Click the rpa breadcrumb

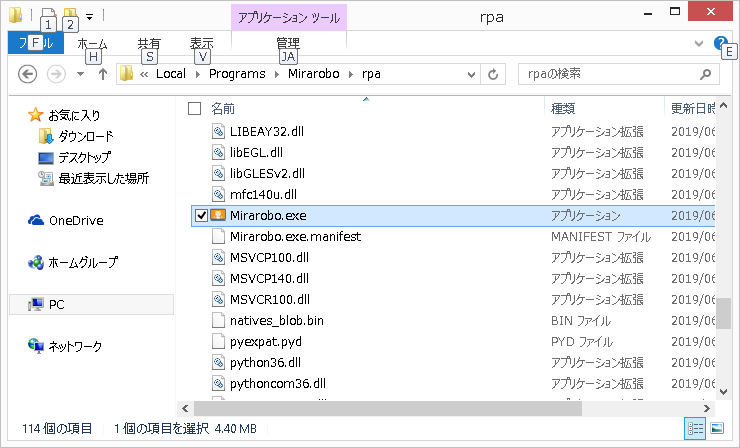pyautogui.click(x=371, y=74)
